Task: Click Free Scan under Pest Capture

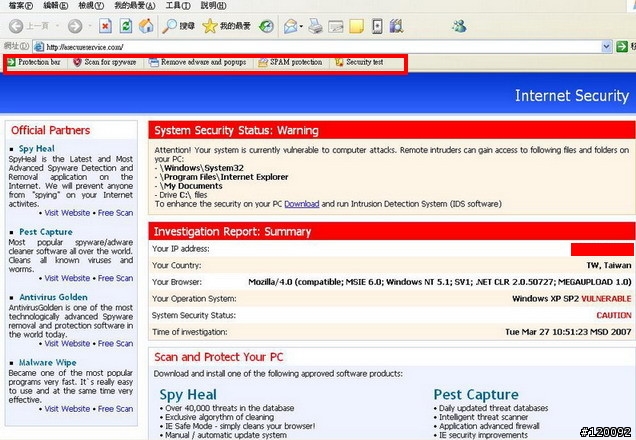Action: click(x=116, y=278)
